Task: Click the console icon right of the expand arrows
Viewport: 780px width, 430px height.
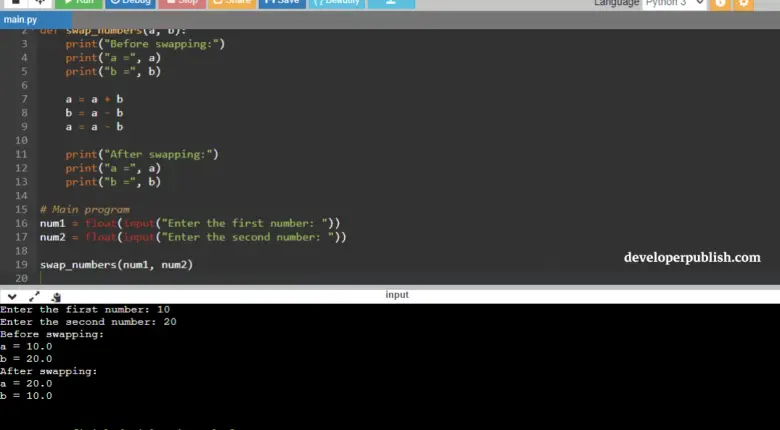Action: (56, 297)
